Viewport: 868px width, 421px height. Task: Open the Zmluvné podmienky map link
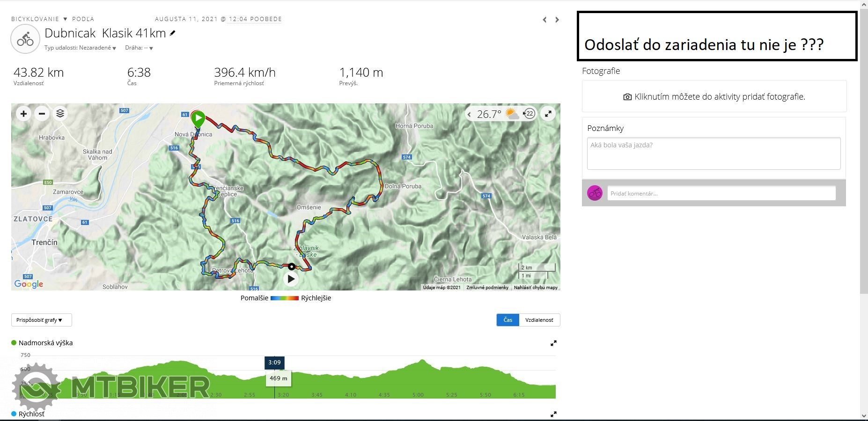point(487,288)
